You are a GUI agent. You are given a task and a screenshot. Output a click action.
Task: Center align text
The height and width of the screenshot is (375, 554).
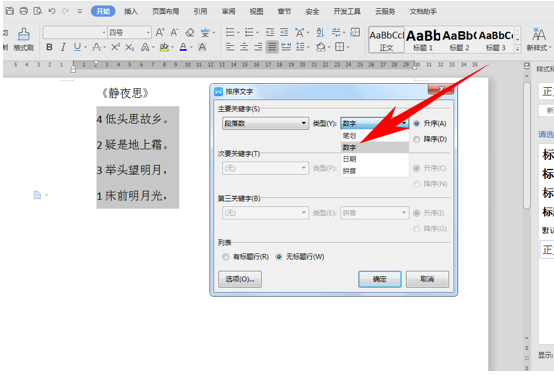coord(244,47)
